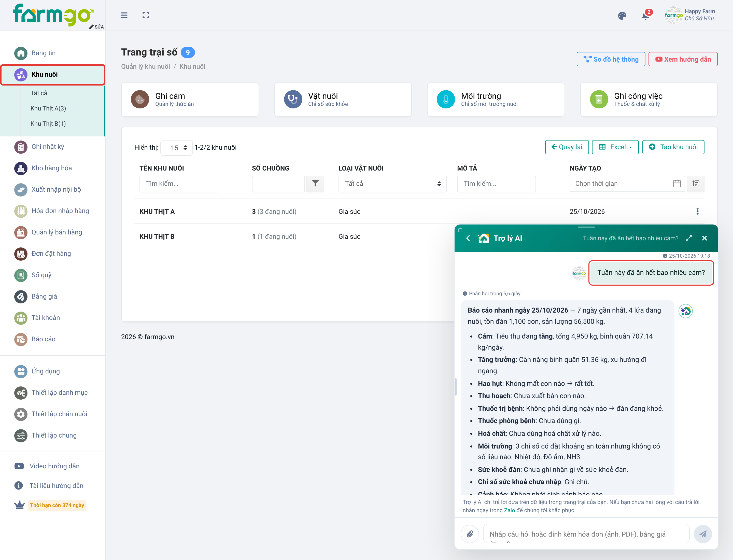Click the calendar icon in Ngày tạo filter
The image size is (733, 560).
(677, 184)
